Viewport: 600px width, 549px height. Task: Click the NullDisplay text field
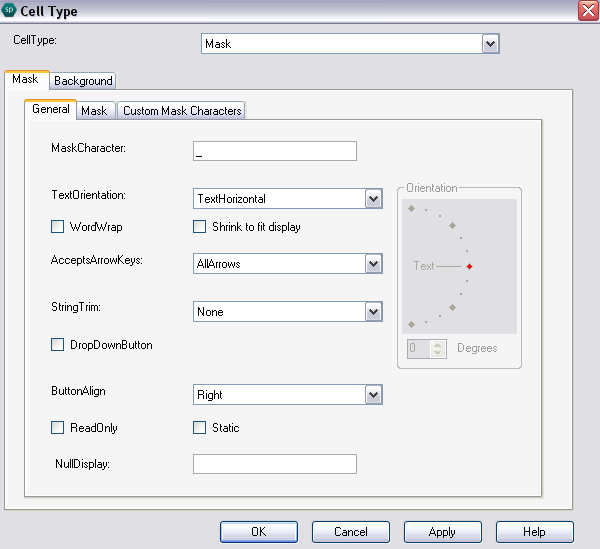(x=275, y=464)
